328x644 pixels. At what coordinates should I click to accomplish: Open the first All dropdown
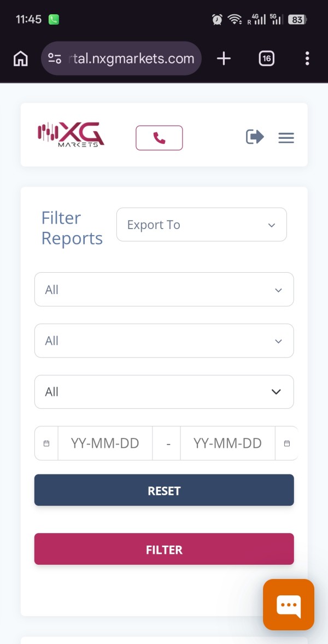(x=164, y=290)
